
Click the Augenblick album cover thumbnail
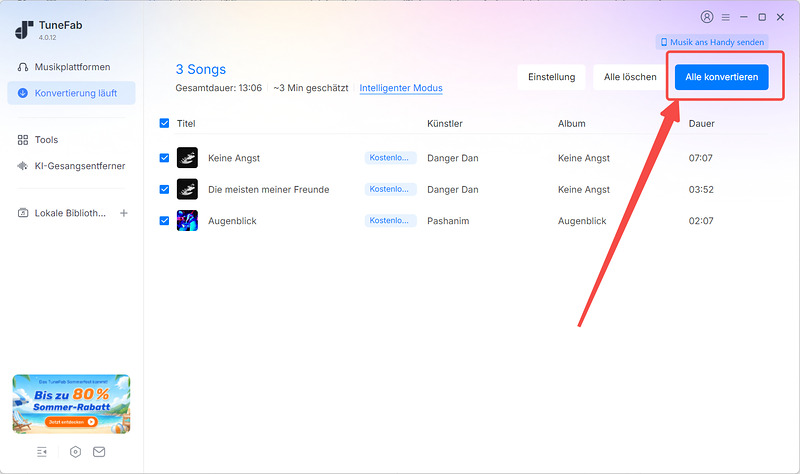pos(187,220)
